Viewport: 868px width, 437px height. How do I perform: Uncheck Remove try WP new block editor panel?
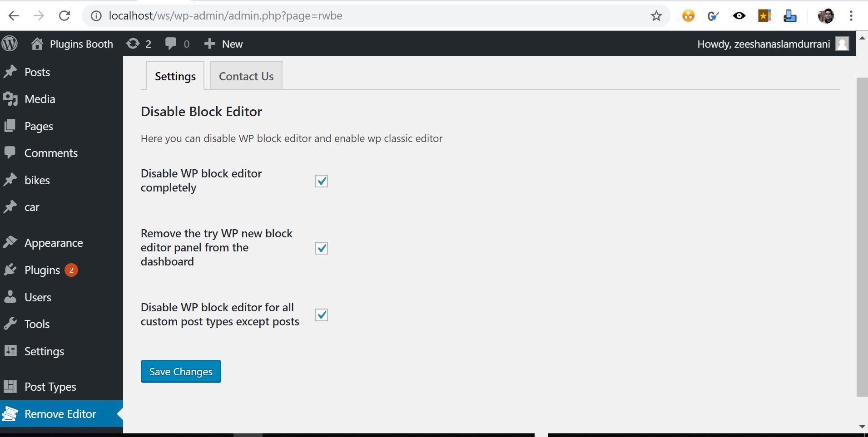point(322,248)
